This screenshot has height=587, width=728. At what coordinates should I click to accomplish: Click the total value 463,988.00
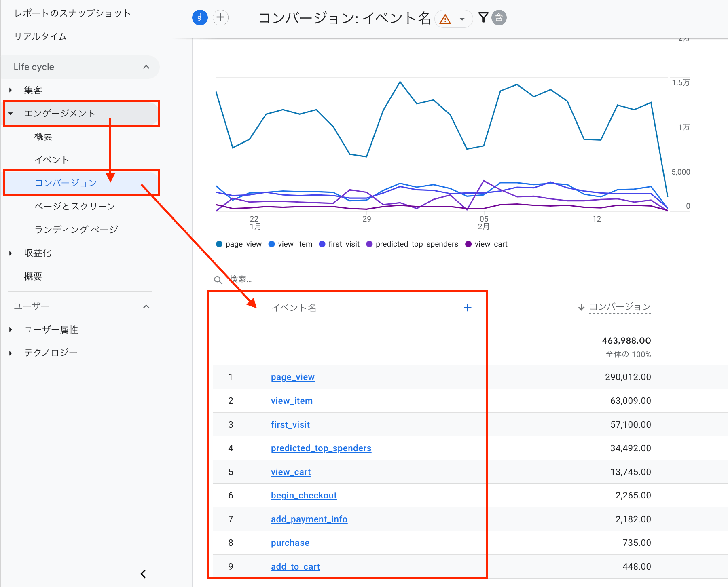pos(626,341)
